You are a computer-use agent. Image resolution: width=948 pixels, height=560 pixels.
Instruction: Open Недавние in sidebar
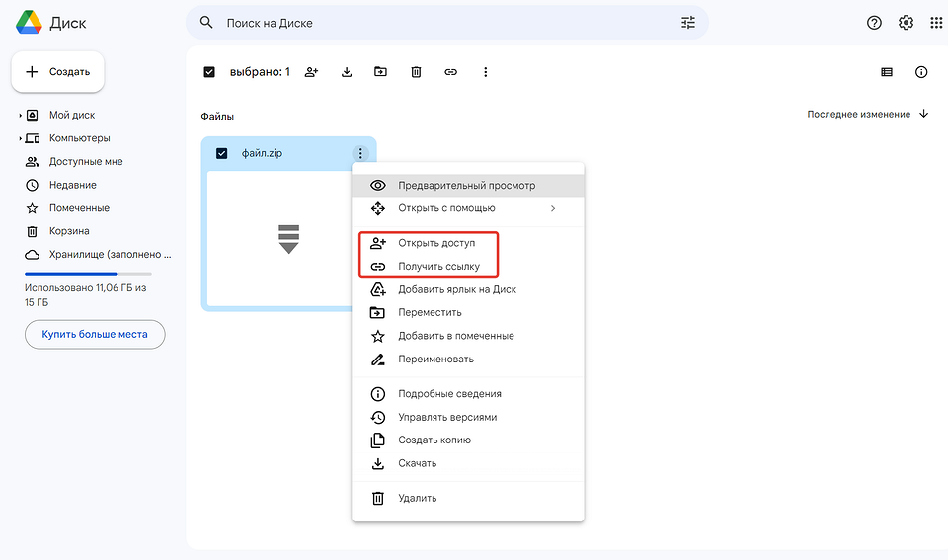click(72, 185)
